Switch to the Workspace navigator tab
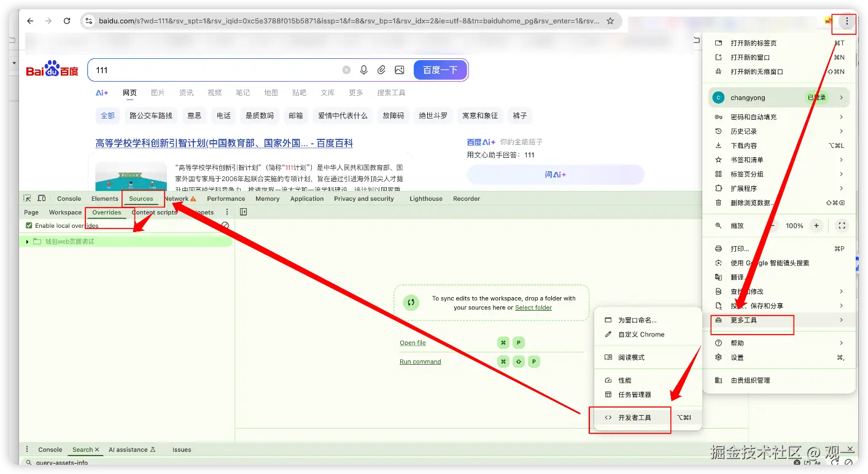The width and height of the screenshot is (868, 474). pyautogui.click(x=65, y=212)
